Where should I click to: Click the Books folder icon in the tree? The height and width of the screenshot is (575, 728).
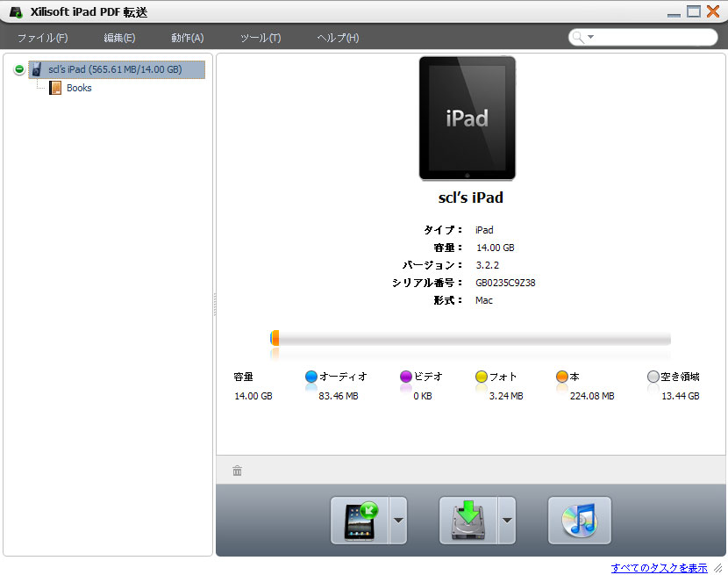[x=55, y=88]
